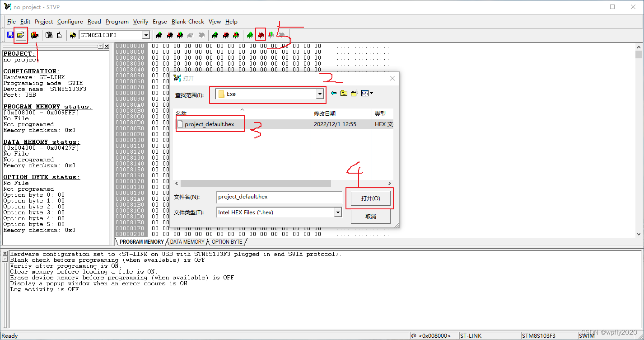Open the Configure menu
This screenshot has height=340, width=644.
(x=70, y=22)
